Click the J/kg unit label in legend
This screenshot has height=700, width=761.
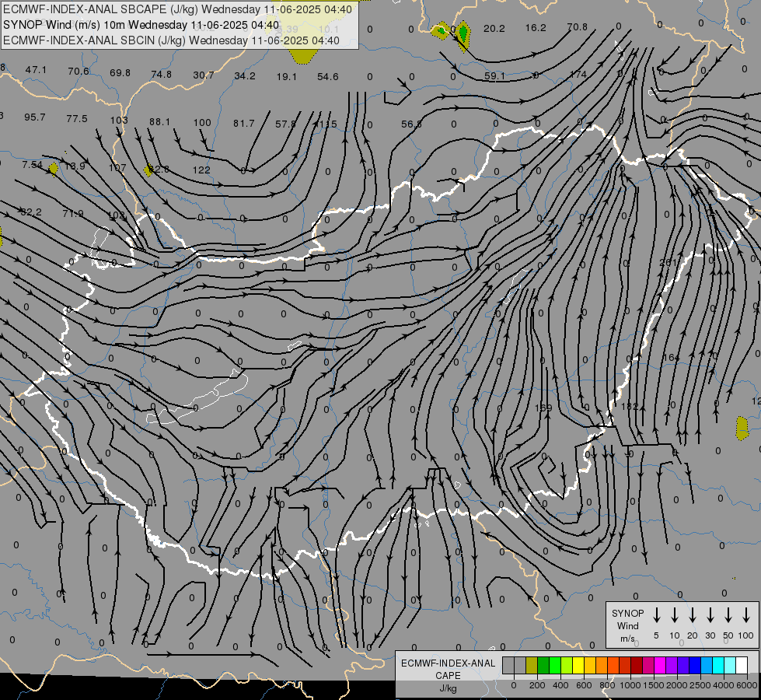448,688
